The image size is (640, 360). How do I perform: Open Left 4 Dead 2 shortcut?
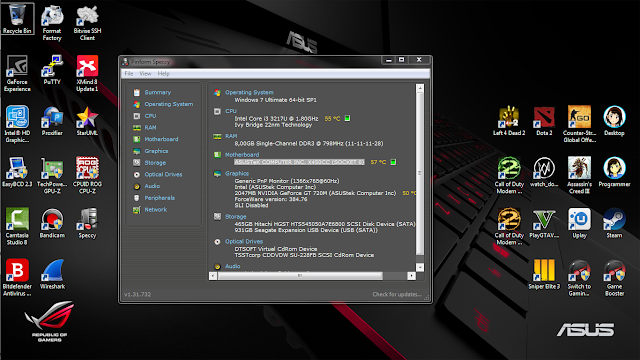coord(509,121)
